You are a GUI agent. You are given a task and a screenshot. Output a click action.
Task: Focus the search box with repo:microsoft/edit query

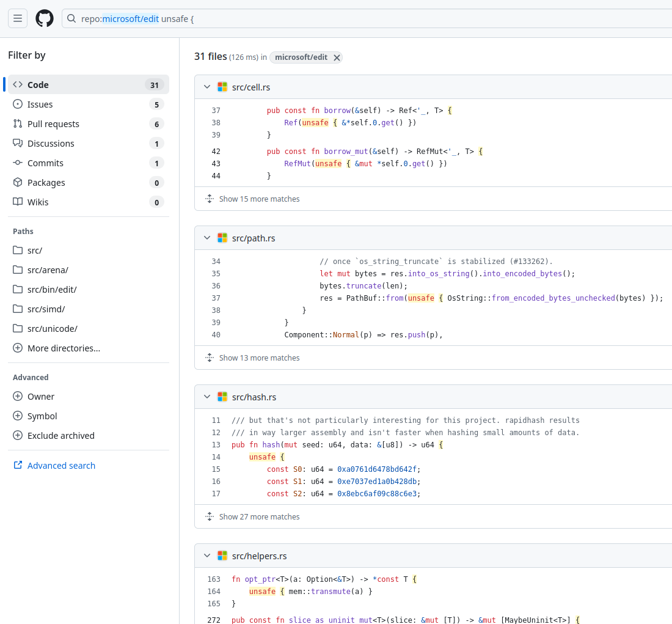(367, 18)
